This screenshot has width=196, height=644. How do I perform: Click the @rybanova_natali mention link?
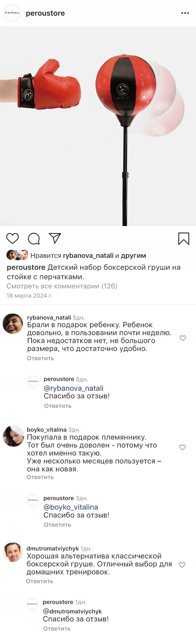coord(73,388)
